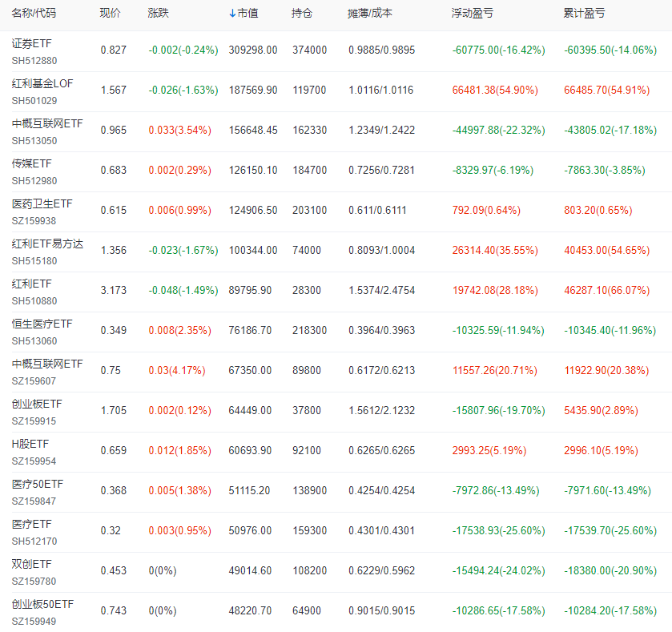
Task: Open 红利基金LOF fund name
Action: pyautogui.click(x=42, y=83)
